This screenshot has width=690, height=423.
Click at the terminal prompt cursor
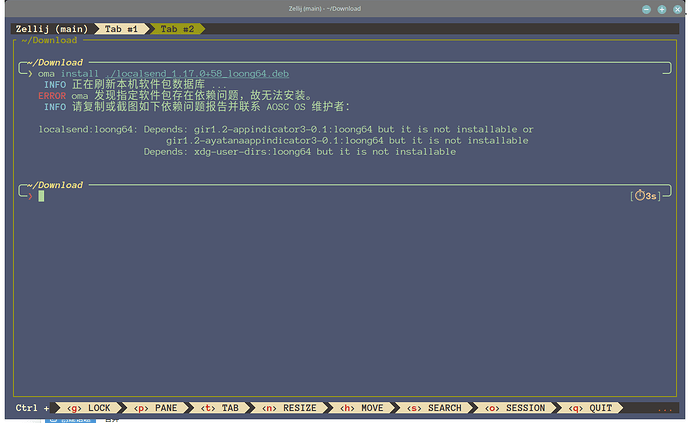pyautogui.click(x=41, y=196)
